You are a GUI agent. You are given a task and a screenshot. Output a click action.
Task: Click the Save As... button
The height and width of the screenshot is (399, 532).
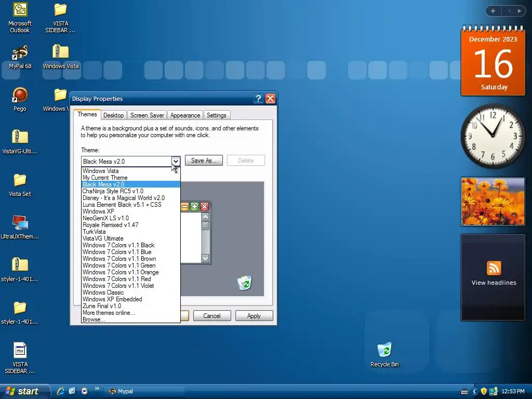[x=204, y=161]
